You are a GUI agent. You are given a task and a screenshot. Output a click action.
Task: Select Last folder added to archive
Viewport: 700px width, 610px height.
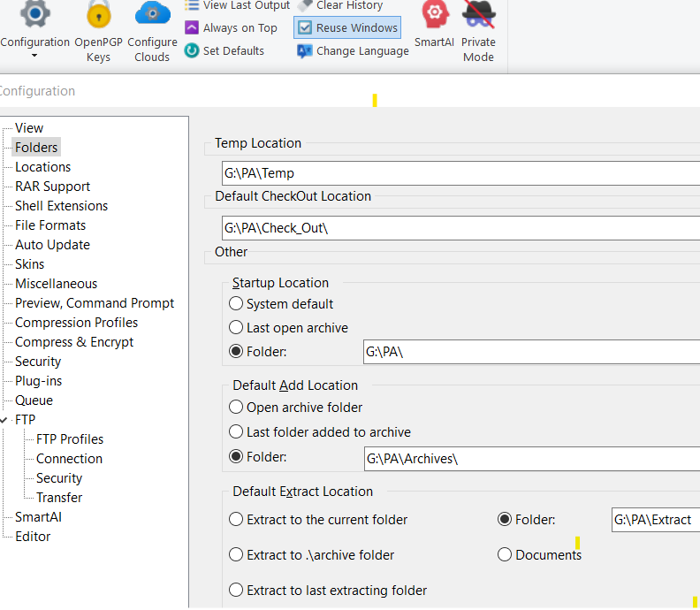[x=236, y=431]
